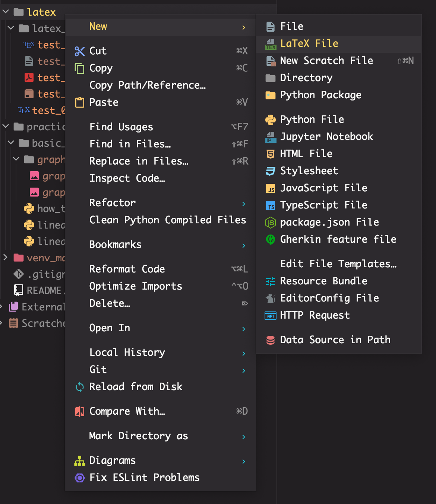Open the Git submenu arrow
This screenshot has height=504, width=436.
click(244, 370)
